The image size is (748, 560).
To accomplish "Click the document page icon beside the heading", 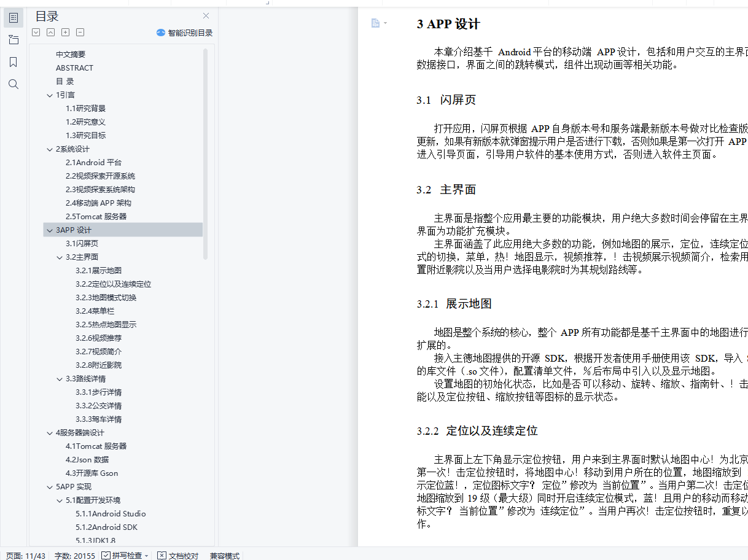I will tap(375, 23).
